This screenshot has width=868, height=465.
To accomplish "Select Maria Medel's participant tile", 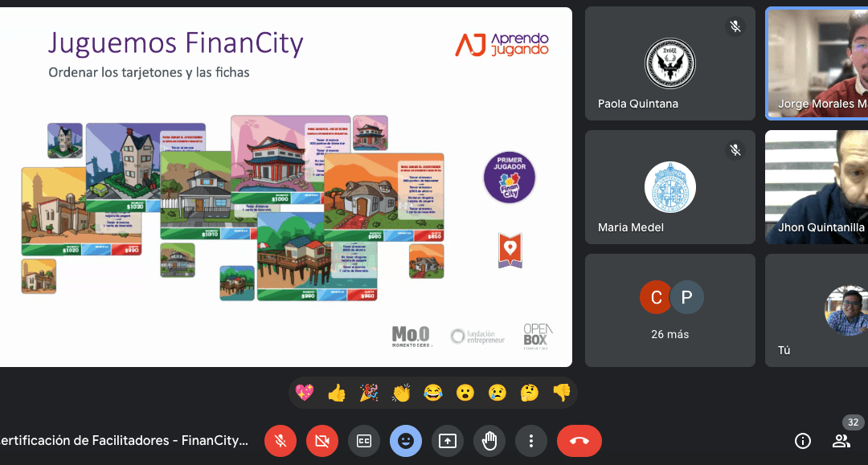I will (x=669, y=187).
